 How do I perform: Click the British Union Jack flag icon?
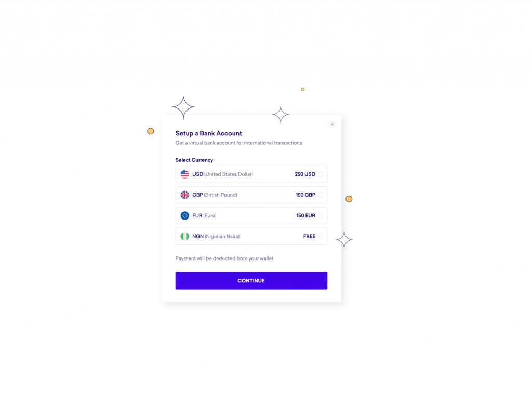pyautogui.click(x=184, y=195)
